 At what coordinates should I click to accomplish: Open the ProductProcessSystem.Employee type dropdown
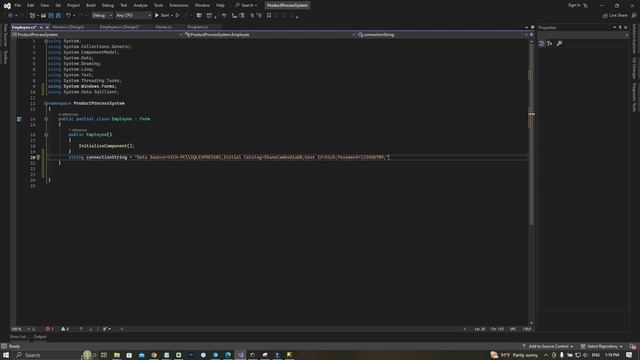(270, 35)
